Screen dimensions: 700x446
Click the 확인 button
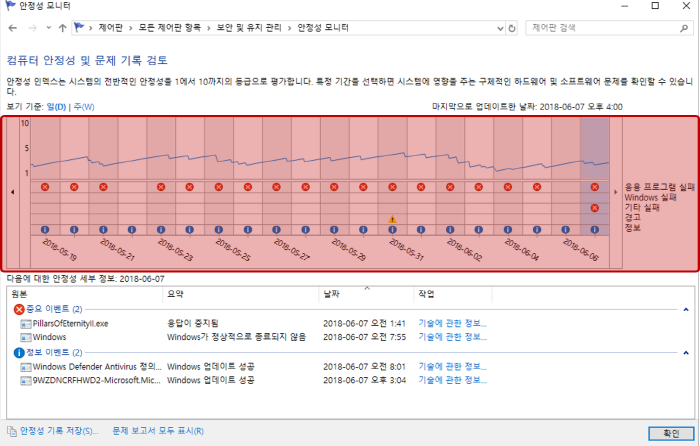click(x=671, y=433)
